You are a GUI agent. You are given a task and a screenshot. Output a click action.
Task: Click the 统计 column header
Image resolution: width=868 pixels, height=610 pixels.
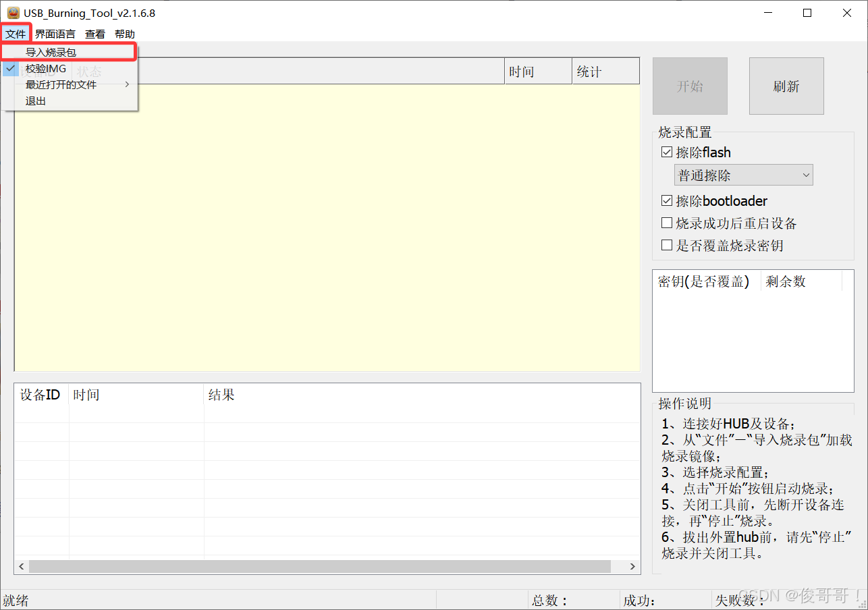(x=605, y=72)
